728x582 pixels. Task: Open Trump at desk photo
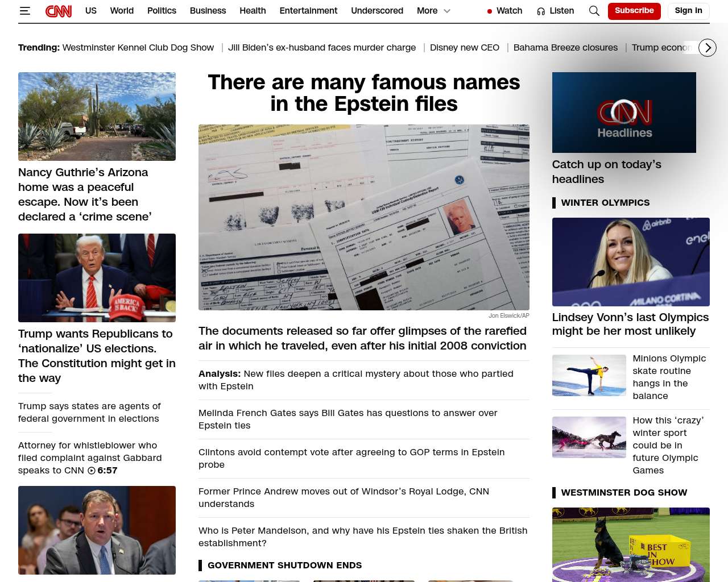tap(97, 278)
